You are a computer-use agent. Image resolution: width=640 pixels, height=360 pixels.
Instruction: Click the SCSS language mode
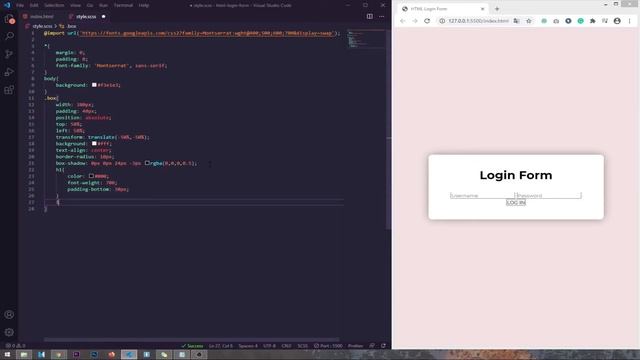[302, 346]
